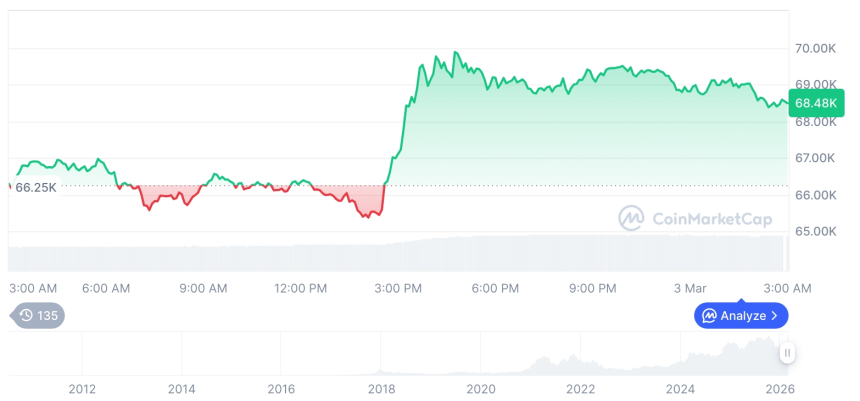Viewport: 860px width, 401px height.
Task: Click the 3 Mar date axis label
Action: (690, 288)
